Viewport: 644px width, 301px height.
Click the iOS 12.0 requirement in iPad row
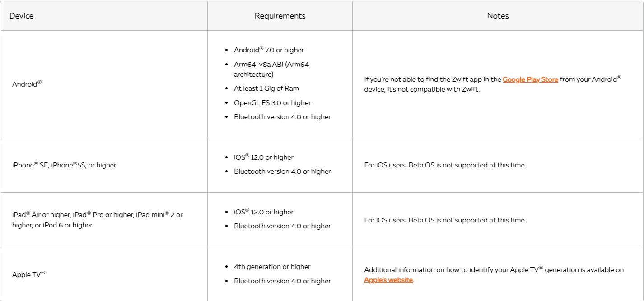(263, 212)
